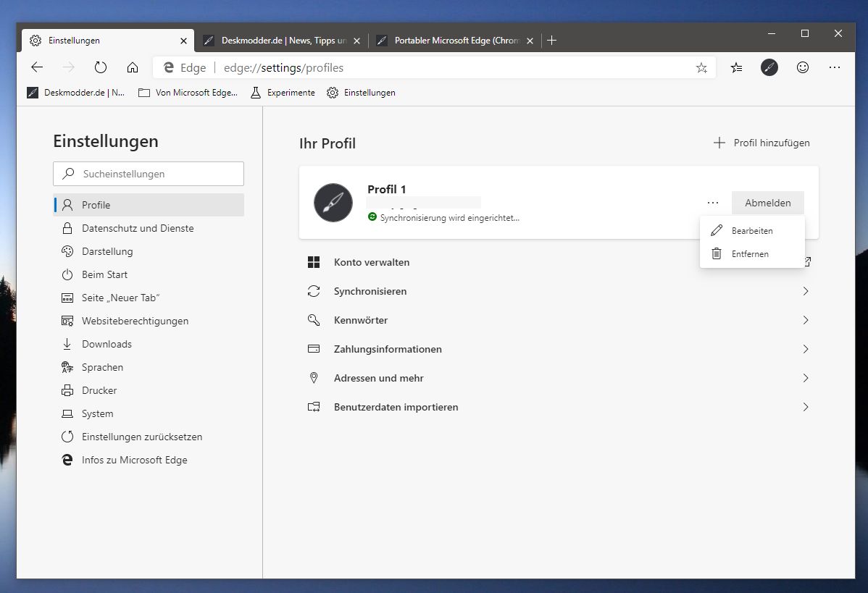Screen dimensions: 868x593
Task: Open Deskmodder.de bookmark in favorites bar
Action: (76, 93)
